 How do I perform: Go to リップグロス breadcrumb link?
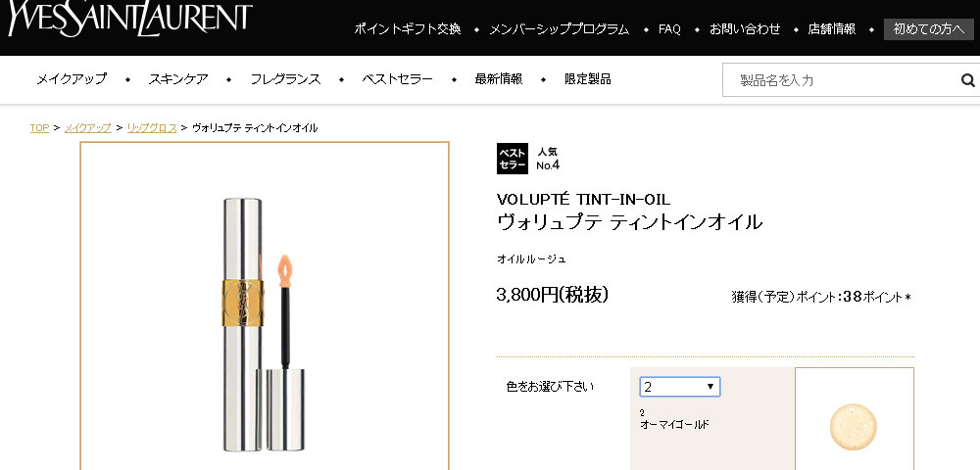[152, 128]
